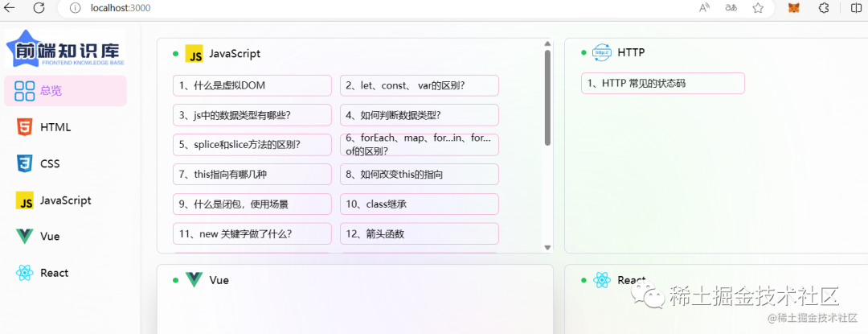Open React section in sidebar
868x334 pixels.
[65, 273]
